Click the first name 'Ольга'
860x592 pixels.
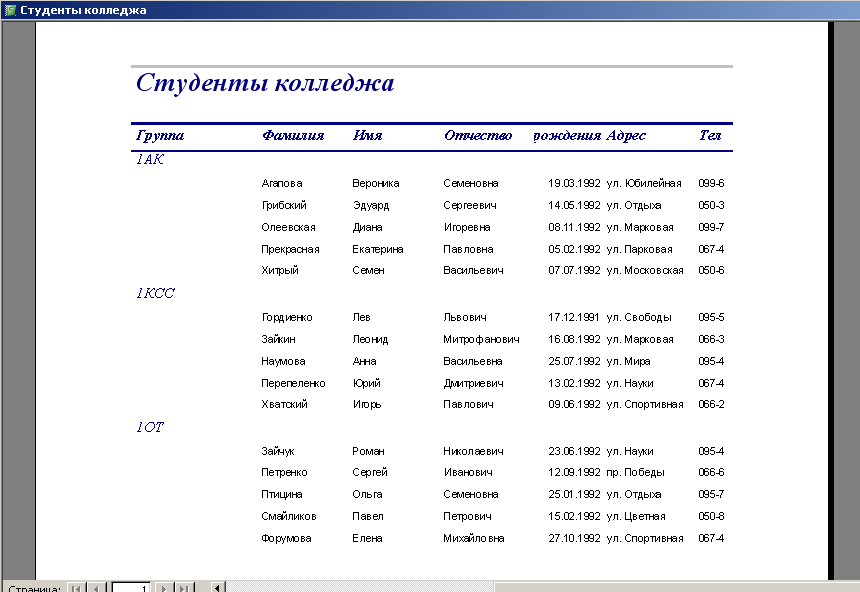pyautogui.click(x=367, y=494)
